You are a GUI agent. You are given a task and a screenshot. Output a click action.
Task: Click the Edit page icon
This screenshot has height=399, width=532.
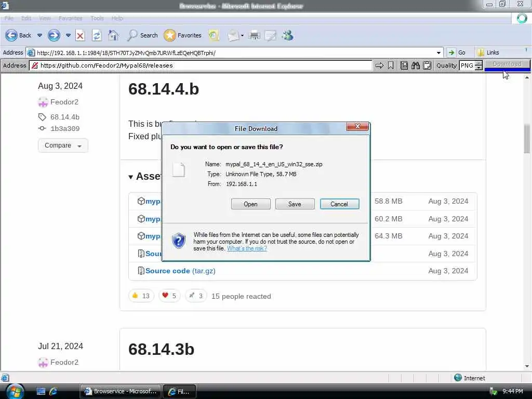(270, 35)
